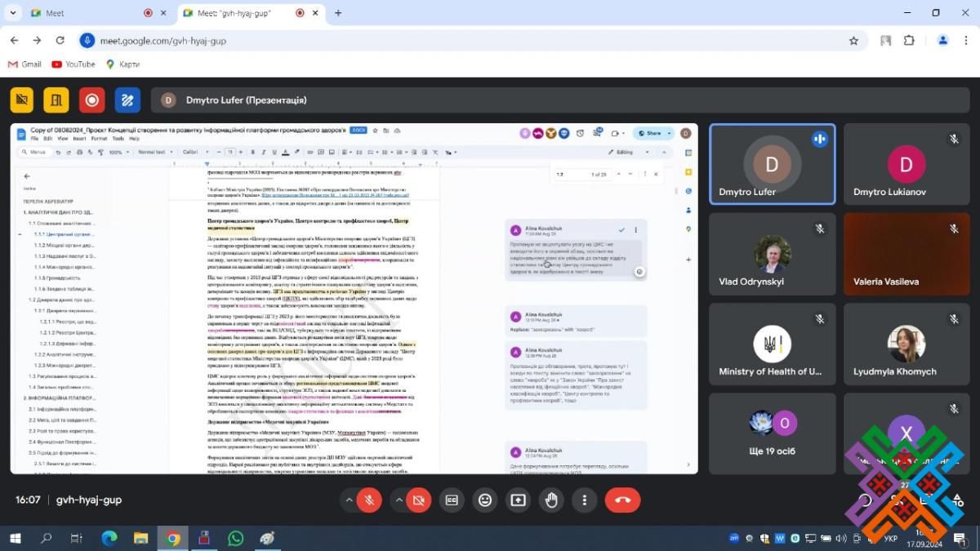Viewport: 980px width, 551px height.
Task: Enable captions with the CC button
Action: tap(452, 500)
